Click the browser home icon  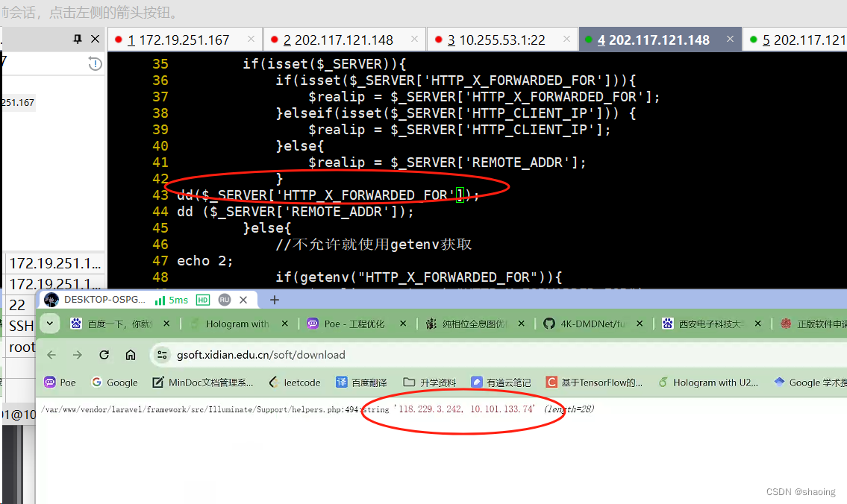129,355
